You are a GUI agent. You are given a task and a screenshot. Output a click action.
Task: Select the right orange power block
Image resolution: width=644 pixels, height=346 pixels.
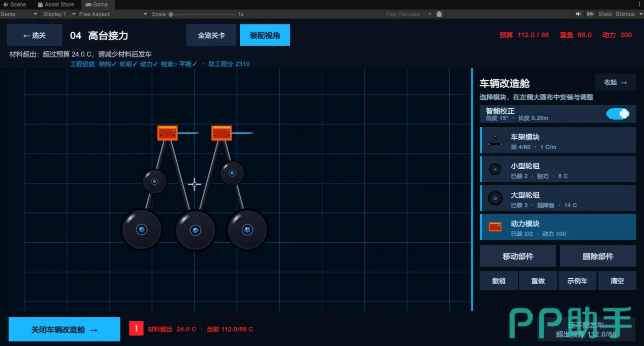(222, 133)
